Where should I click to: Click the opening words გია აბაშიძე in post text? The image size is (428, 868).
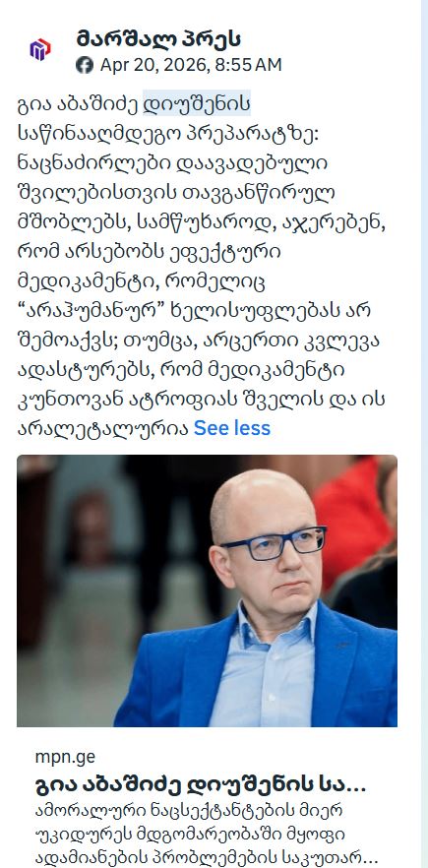78,103
